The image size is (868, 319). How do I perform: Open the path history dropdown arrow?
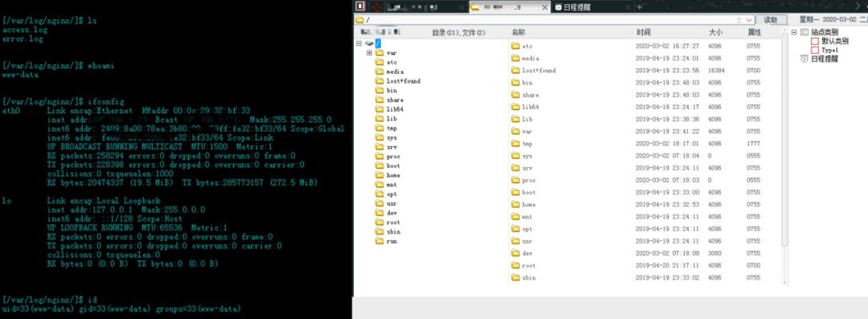749,20
